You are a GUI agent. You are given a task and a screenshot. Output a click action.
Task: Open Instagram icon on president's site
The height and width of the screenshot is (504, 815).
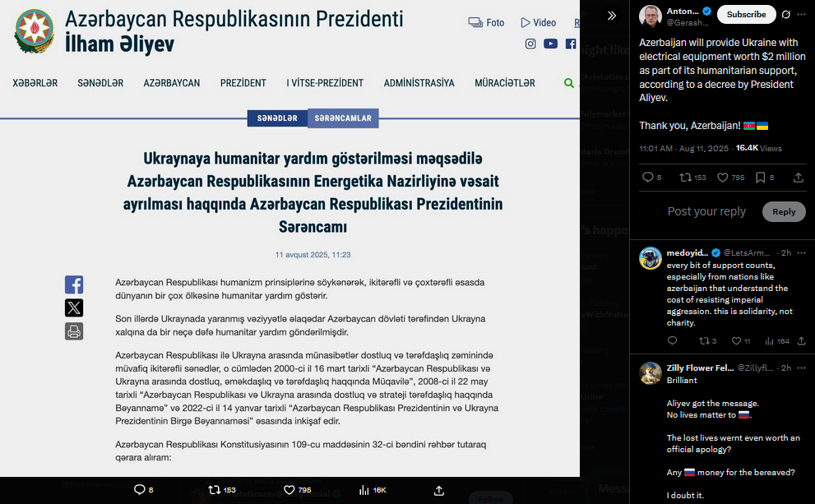click(530, 44)
